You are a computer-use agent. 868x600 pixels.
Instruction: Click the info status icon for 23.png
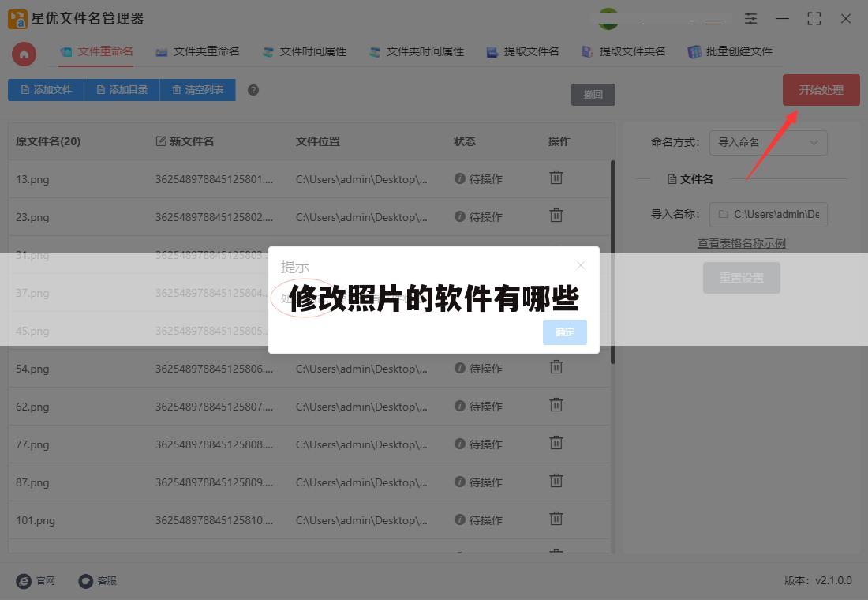[x=459, y=216]
